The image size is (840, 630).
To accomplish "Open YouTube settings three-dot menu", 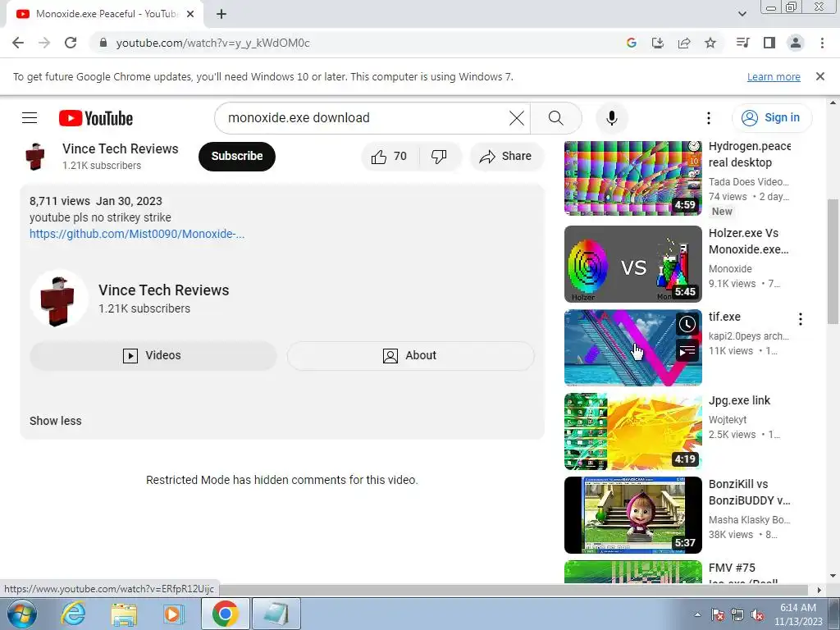I will [x=708, y=118].
